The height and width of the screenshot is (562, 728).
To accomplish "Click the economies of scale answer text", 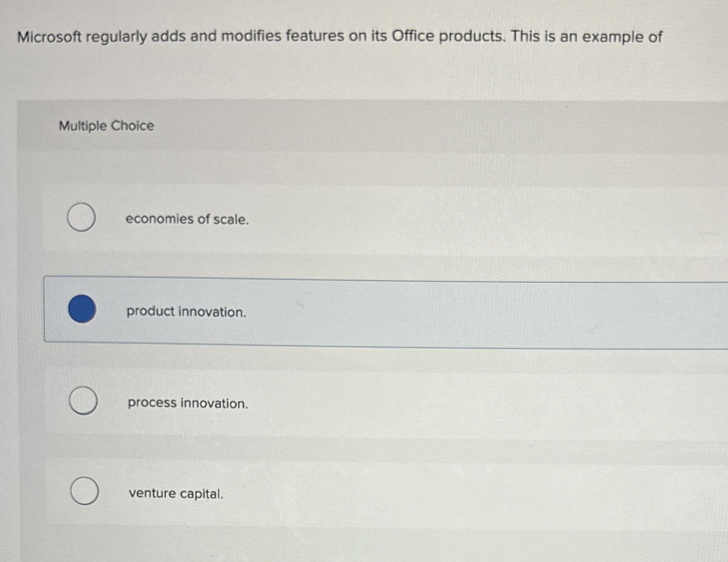I will [x=187, y=220].
